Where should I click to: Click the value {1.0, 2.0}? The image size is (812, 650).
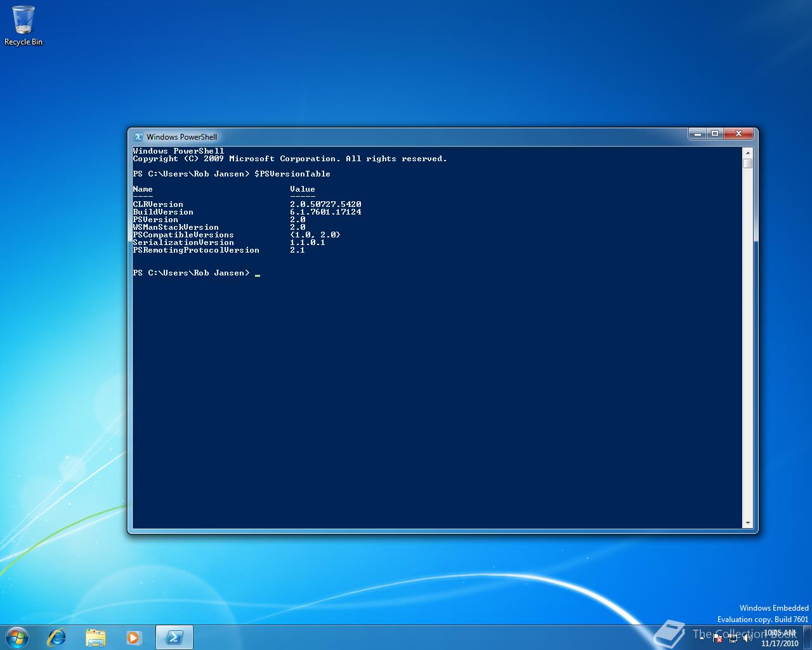click(315, 235)
